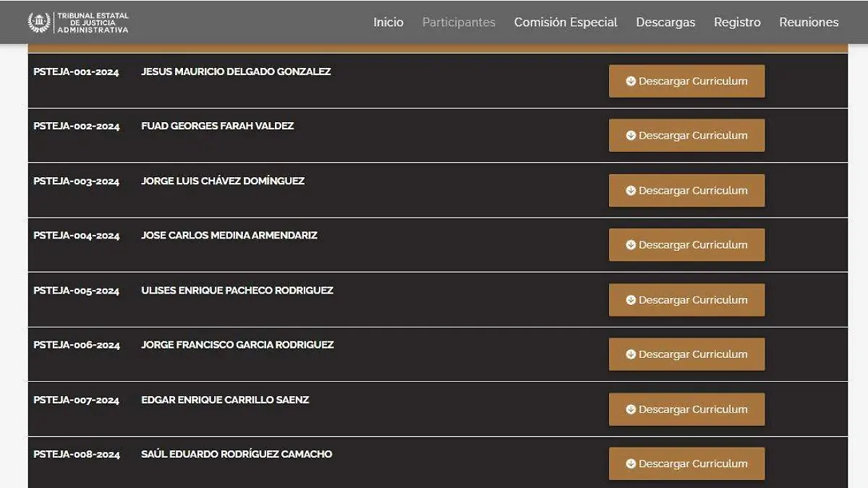Screen dimensions: 868x488
Task: Click download arrow icon for Jose Carlos Medina
Action: [x=631, y=245]
